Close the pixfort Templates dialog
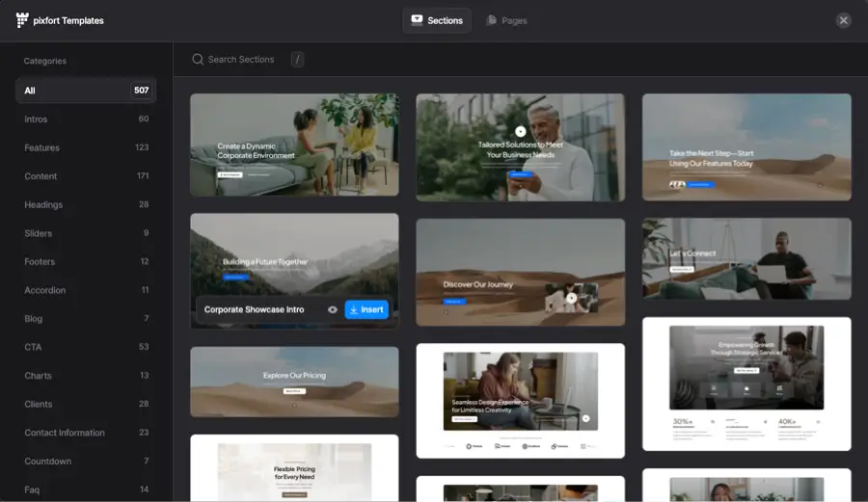 pos(843,20)
